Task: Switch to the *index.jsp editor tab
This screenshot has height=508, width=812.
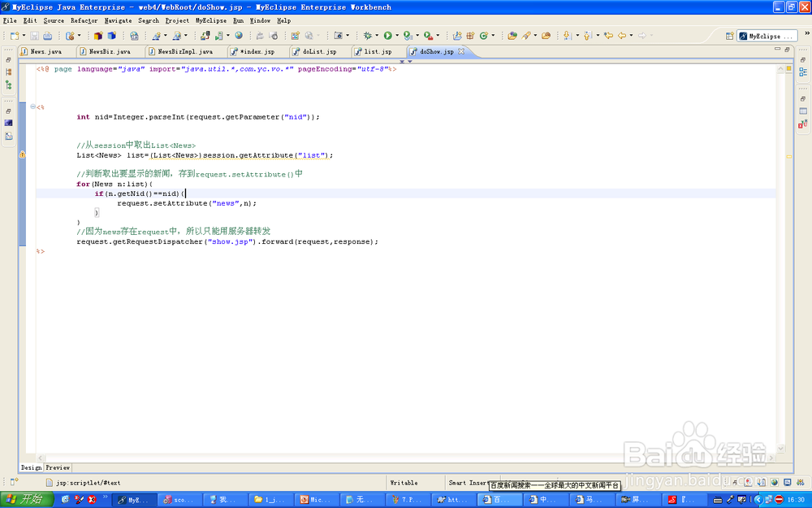Action: pyautogui.click(x=257, y=51)
